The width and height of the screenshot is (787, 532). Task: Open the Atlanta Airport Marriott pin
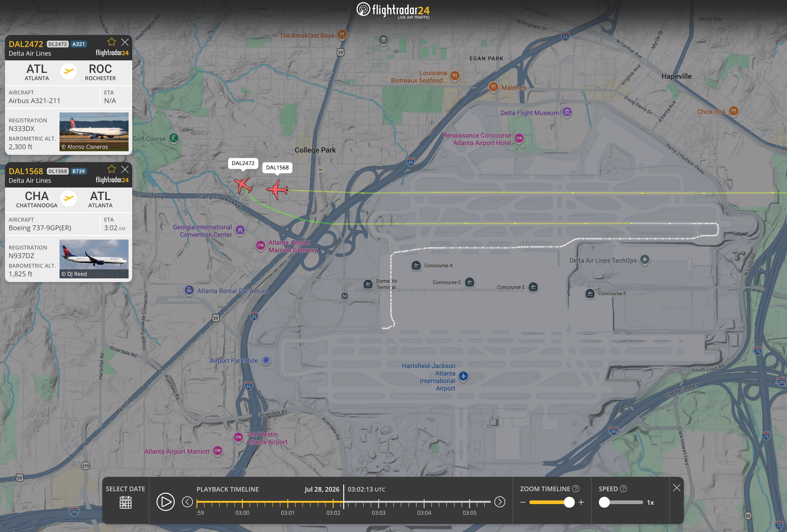pyautogui.click(x=217, y=451)
